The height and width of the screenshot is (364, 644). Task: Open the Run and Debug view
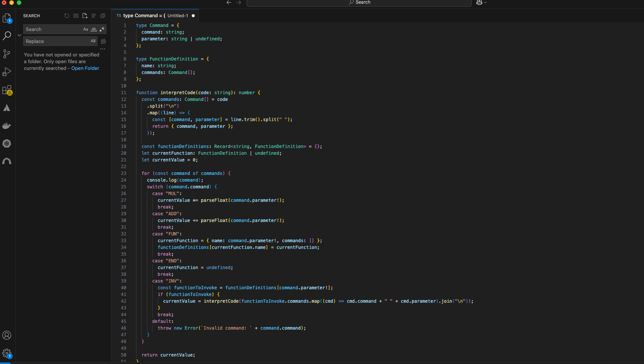(7, 72)
